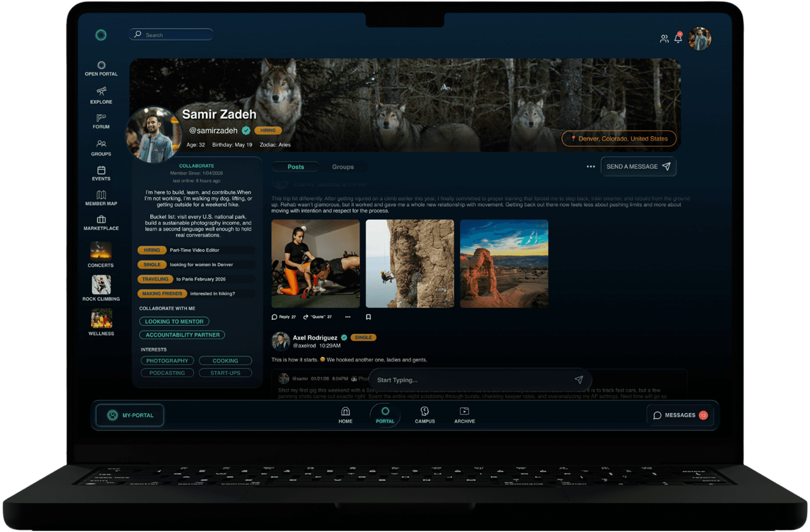Select the Photography interest tag
Screen dimensions: 810x532
coord(167,360)
